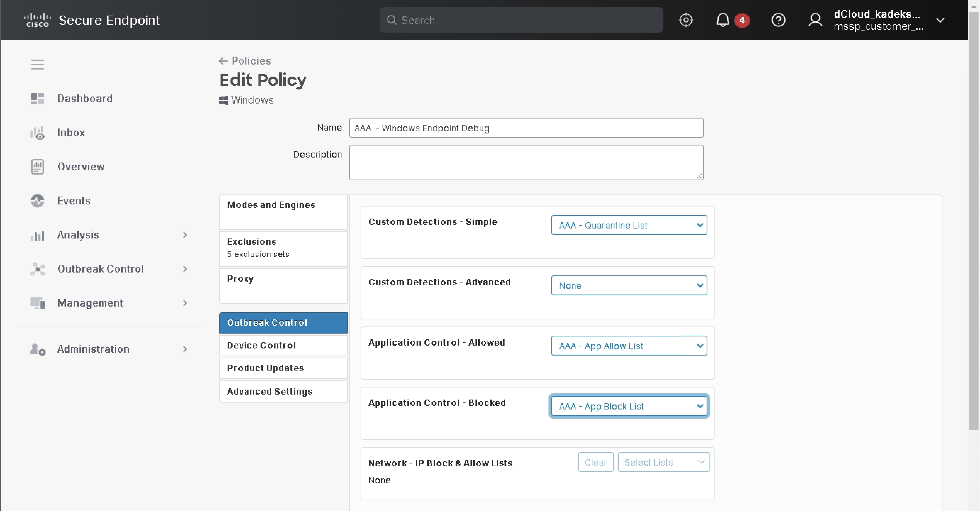Click the crosshair target icon in header
The height and width of the screenshot is (511, 980).
click(x=686, y=20)
